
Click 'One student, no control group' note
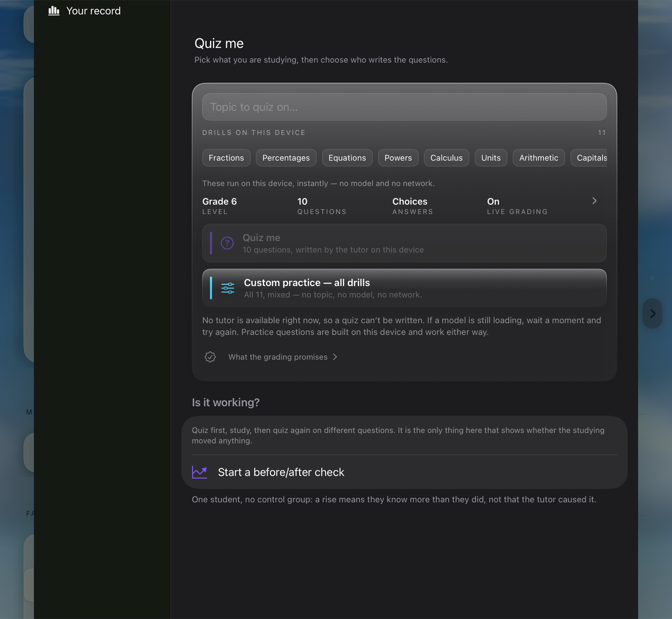point(394,499)
